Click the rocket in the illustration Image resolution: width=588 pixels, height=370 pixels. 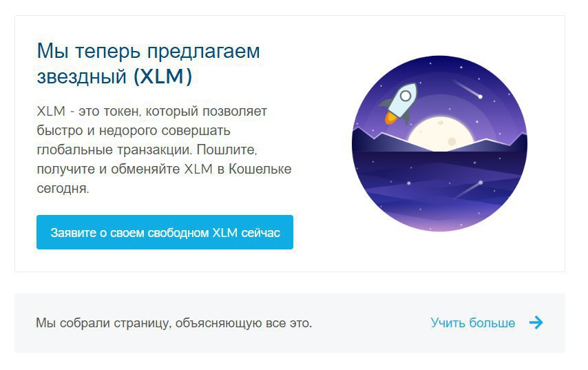400,103
